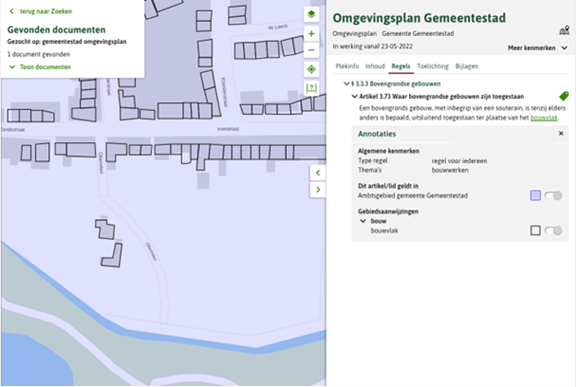The height and width of the screenshot is (387, 576).
Task: Go back via terug naar Zoeken
Action: pos(40,11)
